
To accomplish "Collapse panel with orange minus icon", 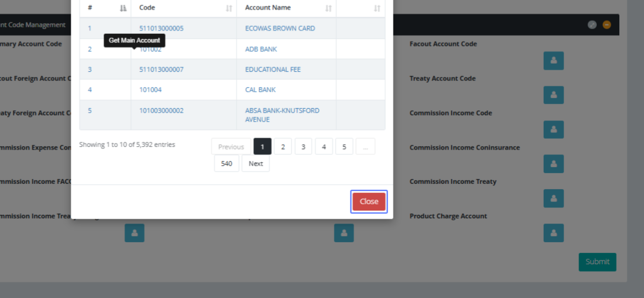I will 606,25.
